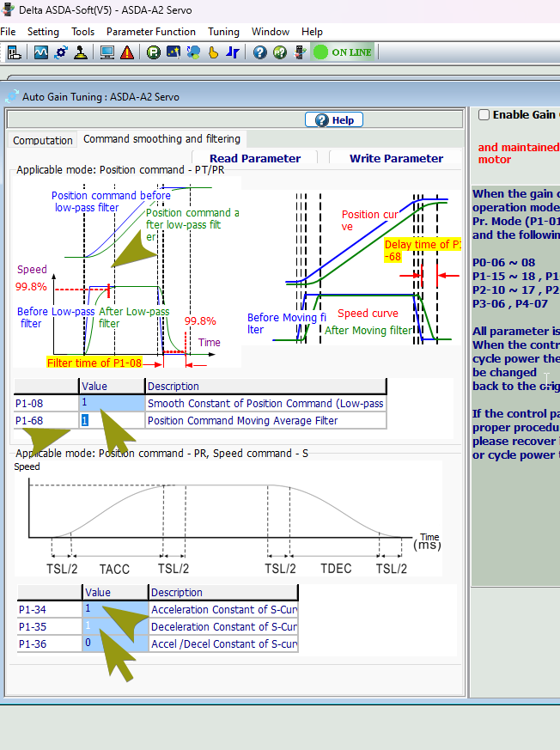Open the Window menu

click(x=271, y=32)
